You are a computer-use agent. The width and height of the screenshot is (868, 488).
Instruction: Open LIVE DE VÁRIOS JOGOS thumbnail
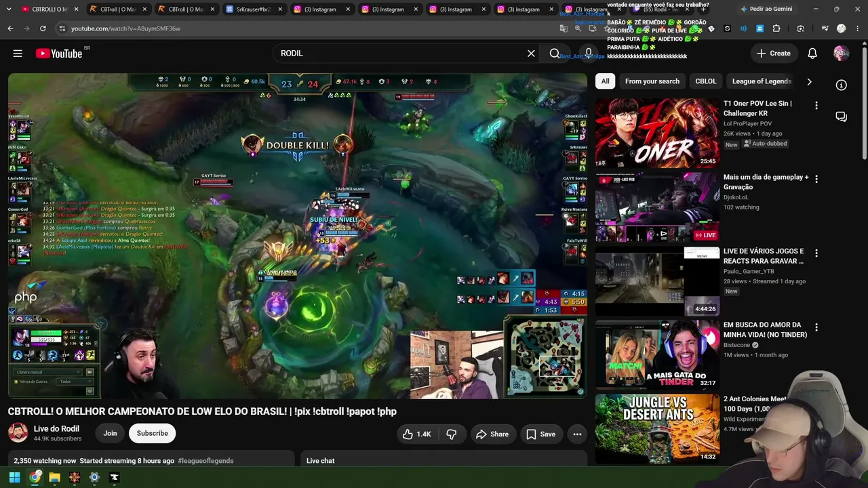657,281
